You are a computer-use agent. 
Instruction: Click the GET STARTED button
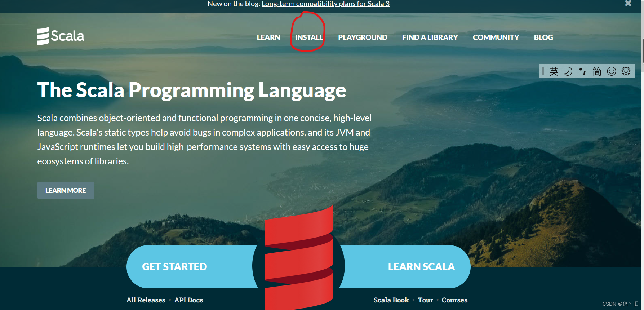(192, 267)
